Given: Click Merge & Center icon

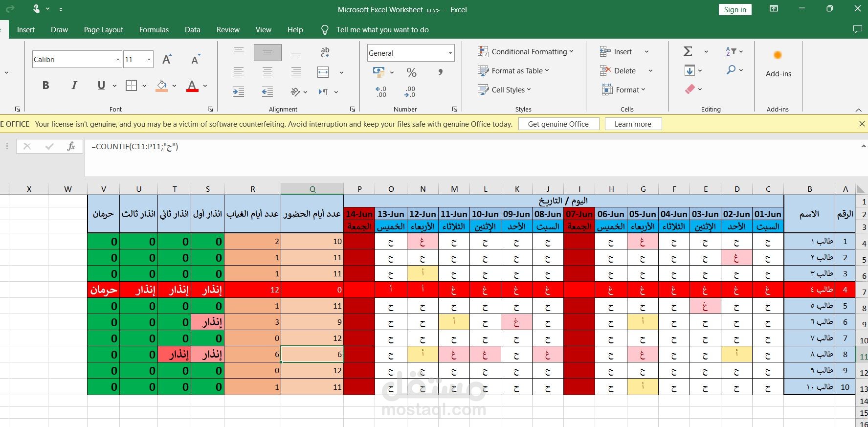Looking at the screenshot, I should tap(323, 72).
